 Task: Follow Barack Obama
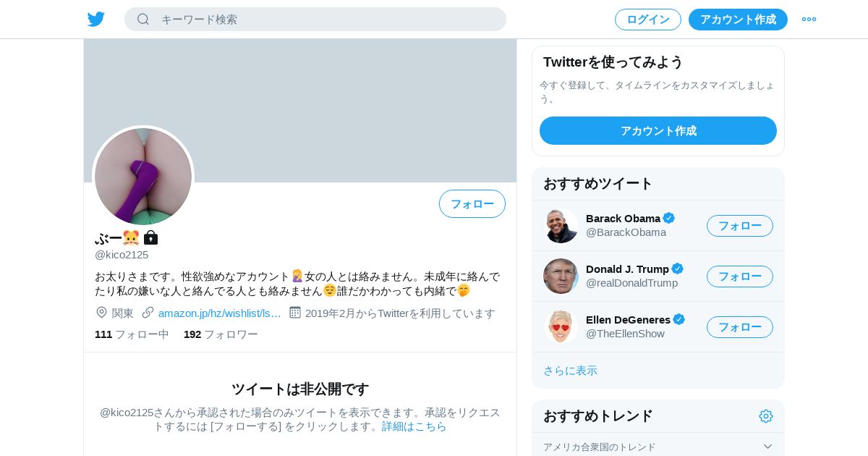[x=740, y=226]
